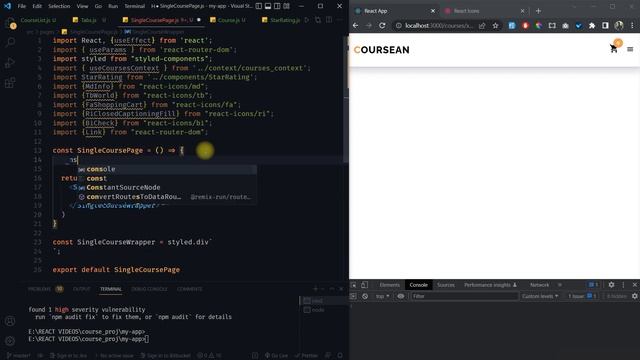Open the Network tab in DevTools
The image size is (640, 360).
click(x=539, y=285)
